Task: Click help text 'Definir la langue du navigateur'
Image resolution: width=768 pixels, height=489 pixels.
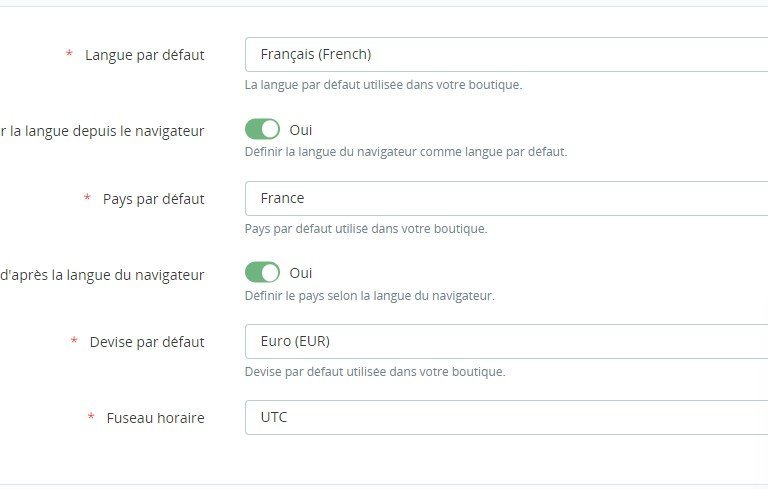Action: pyautogui.click(x=405, y=152)
